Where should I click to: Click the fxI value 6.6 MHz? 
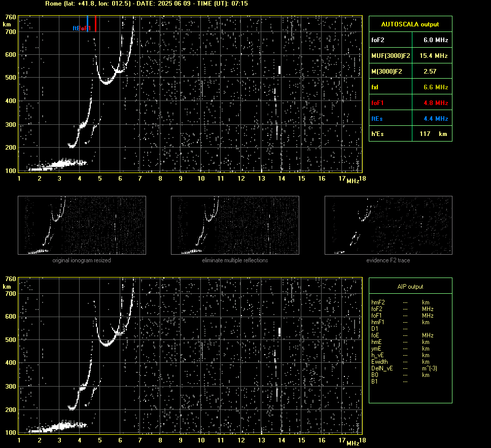(x=436, y=87)
